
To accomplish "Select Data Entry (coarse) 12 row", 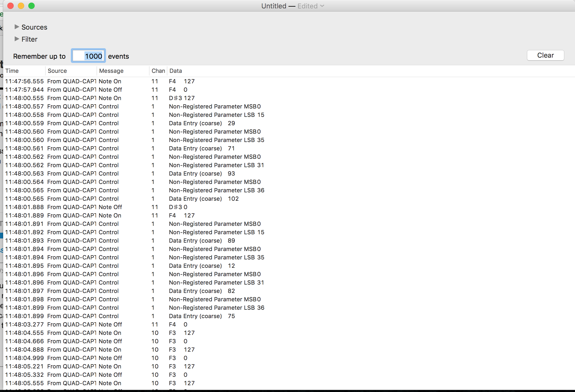I will tap(289, 266).
